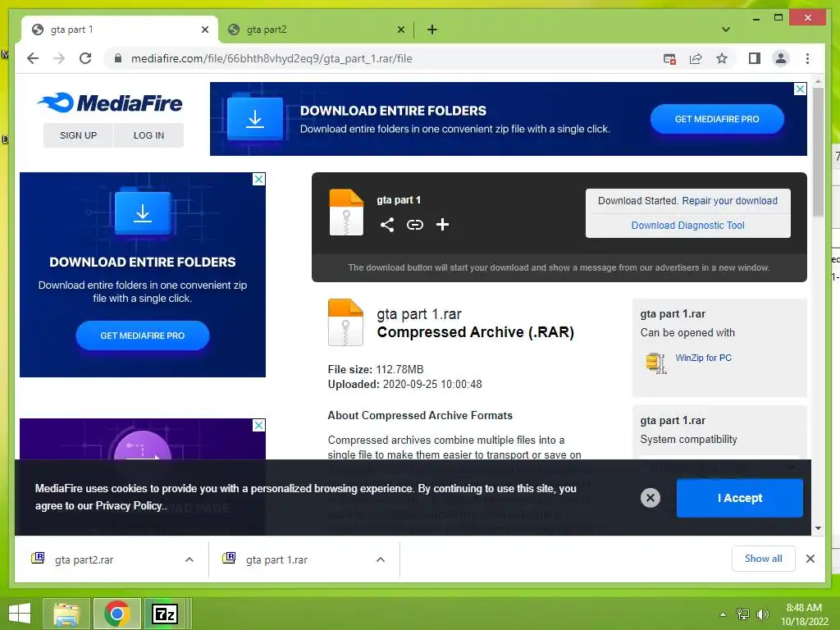This screenshot has width=840, height=630.
Task: Bookmark this page with the star
Action: [x=722, y=58]
